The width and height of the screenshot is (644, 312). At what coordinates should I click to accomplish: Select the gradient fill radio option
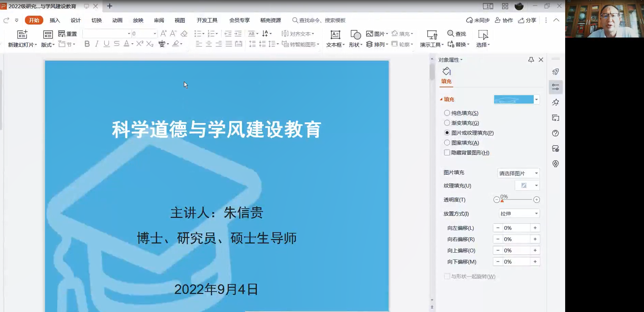point(447,123)
